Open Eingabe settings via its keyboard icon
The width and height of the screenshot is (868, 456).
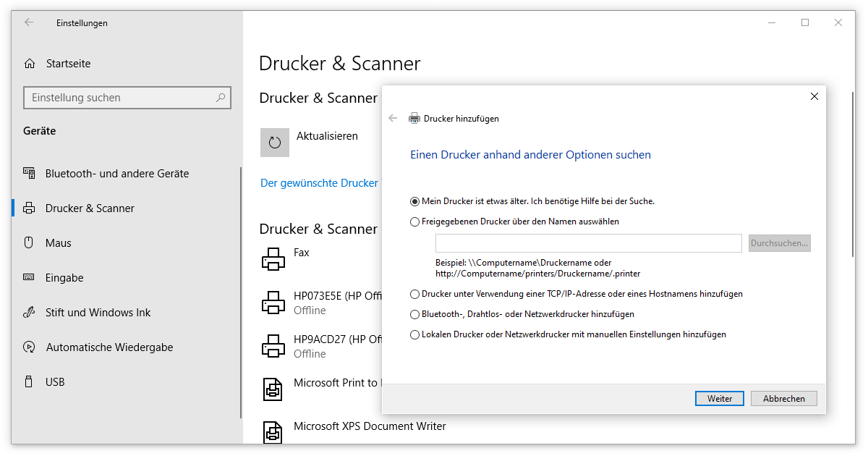point(30,277)
